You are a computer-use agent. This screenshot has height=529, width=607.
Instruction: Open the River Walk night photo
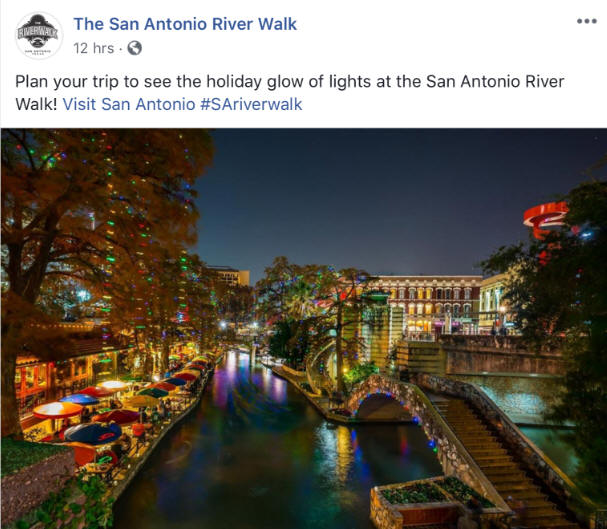pyautogui.click(x=304, y=329)
